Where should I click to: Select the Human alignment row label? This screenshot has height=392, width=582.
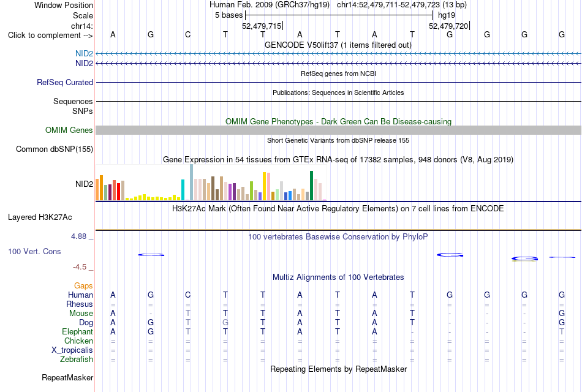pos(80,295)
